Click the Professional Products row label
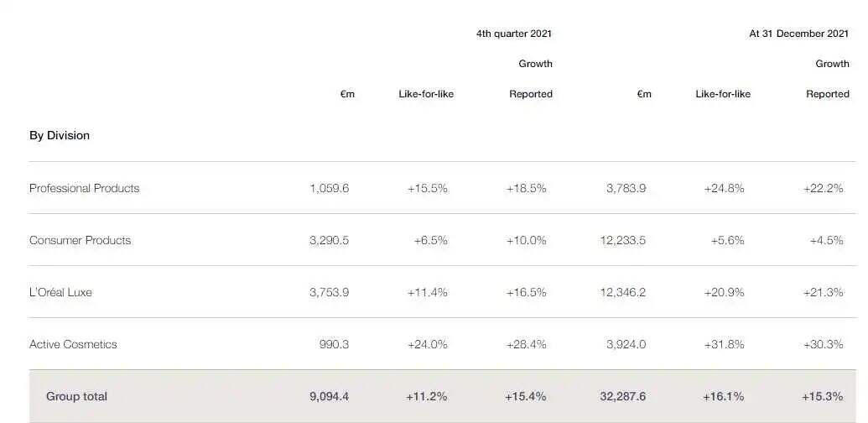This screenshot has width=868, height=423. [x=84, y=188]
